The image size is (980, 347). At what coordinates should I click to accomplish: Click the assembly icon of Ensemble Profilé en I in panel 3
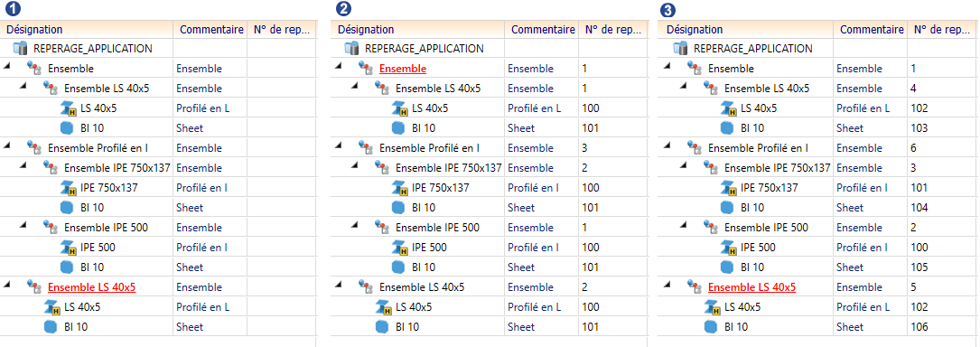[695, 147]
